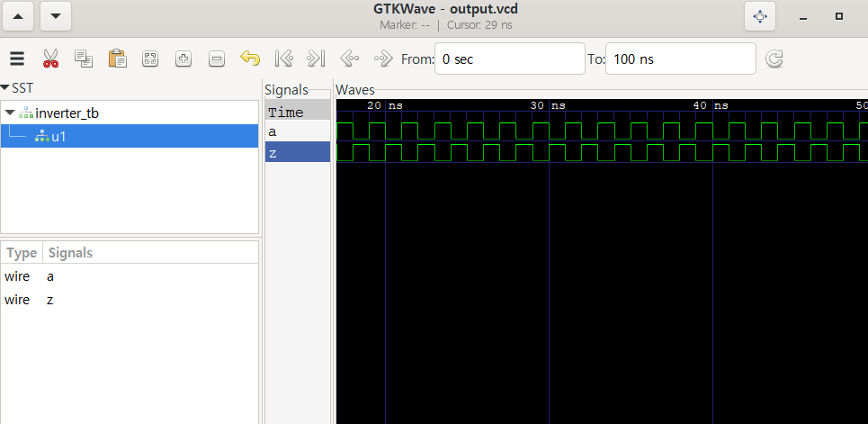This screenshot has height=424, width=868.
Task: Find previous edge arrow icon
Action: tap(349, 58)
